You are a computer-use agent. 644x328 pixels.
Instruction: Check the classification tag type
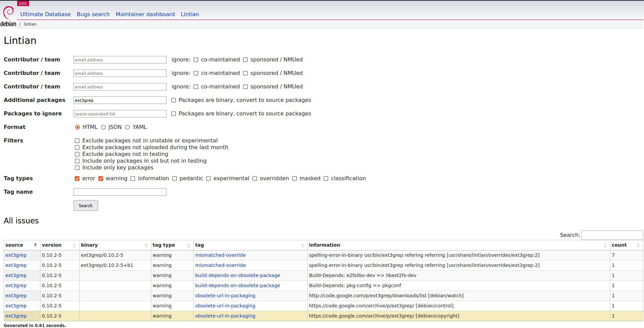(x=326, y=179)
